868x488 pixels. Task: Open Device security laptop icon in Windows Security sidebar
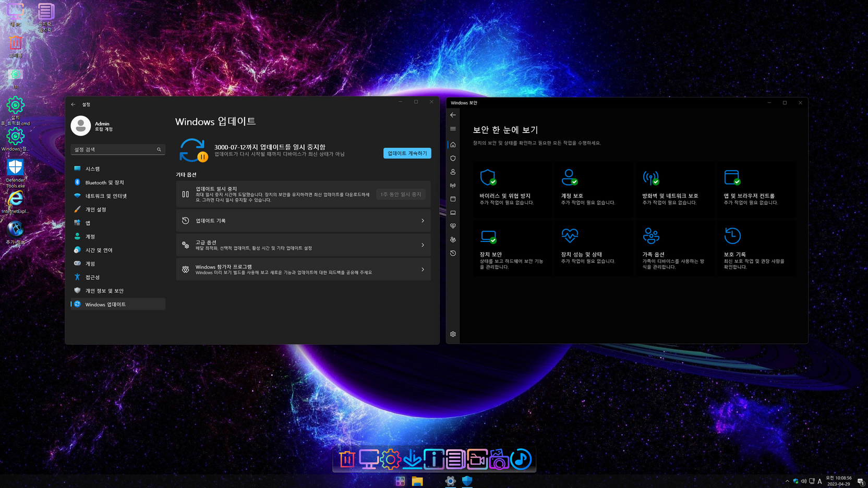point(453,213)
